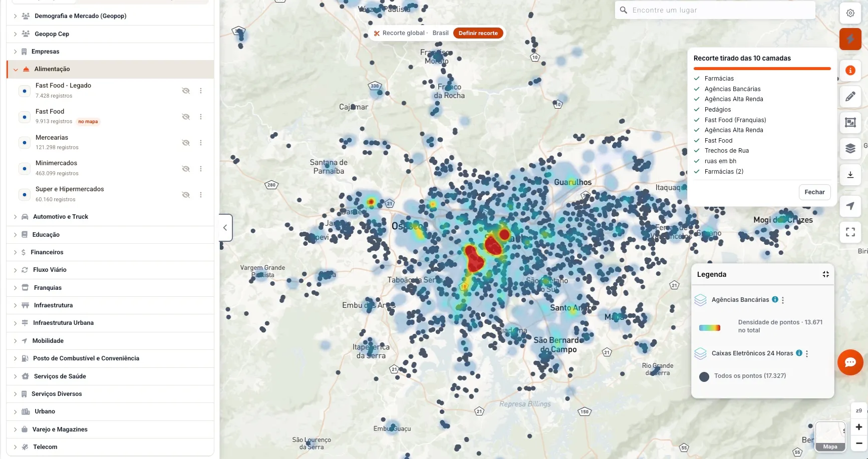Click the Todos os pontos dark swatch

[704, 377]
